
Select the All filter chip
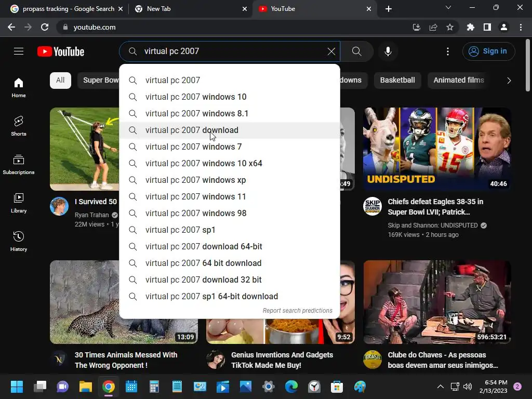[60, 81]
